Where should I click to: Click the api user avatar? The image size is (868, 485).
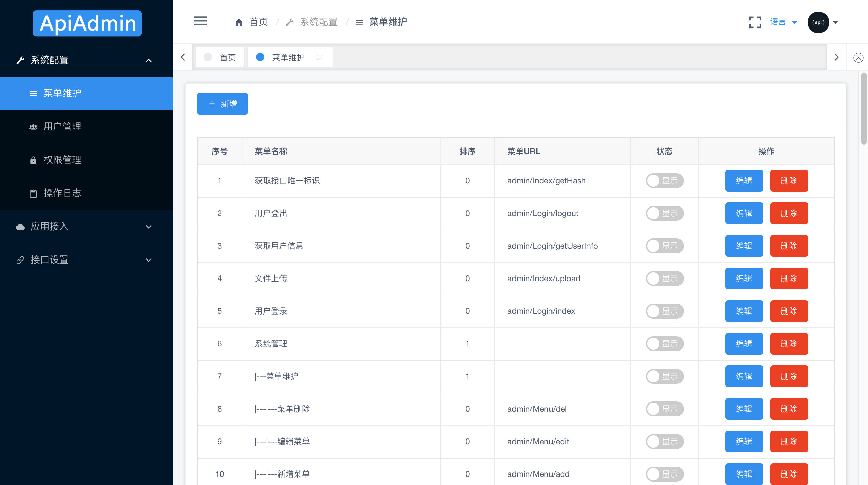(818, 22)
